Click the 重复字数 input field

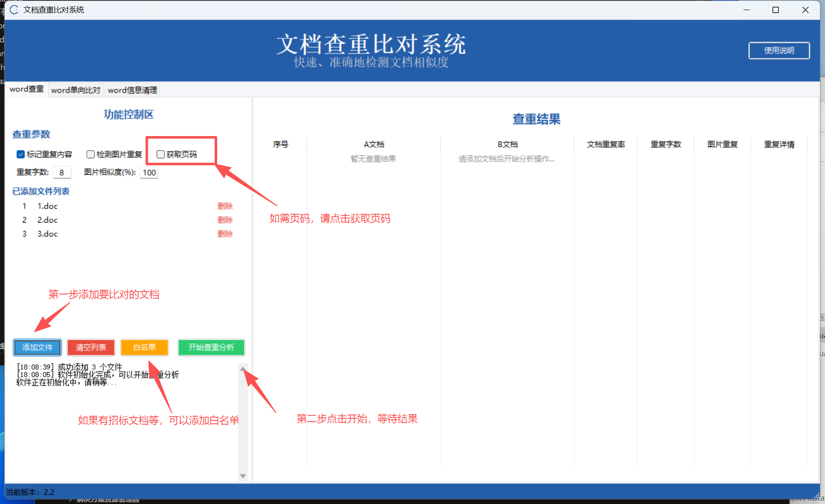62,173
